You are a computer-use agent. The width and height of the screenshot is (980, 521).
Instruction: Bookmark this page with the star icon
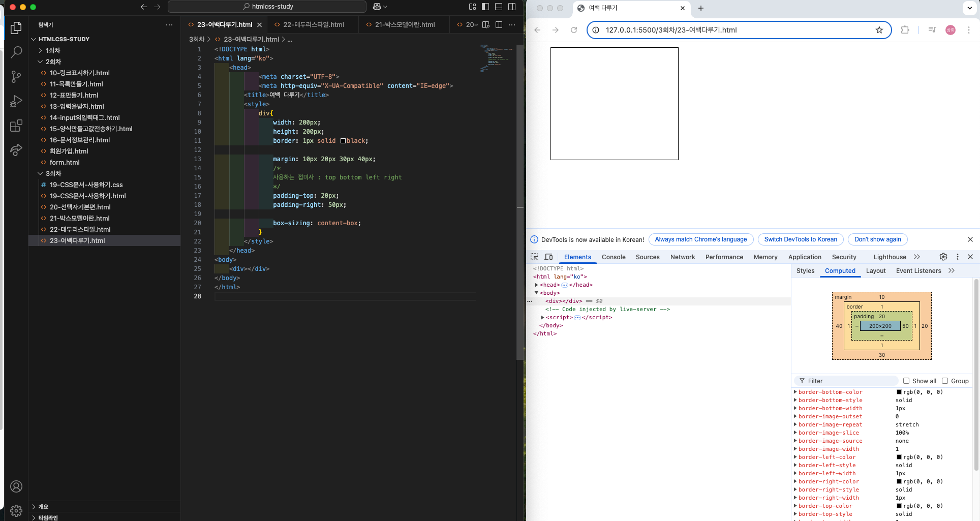pos(879,30)
